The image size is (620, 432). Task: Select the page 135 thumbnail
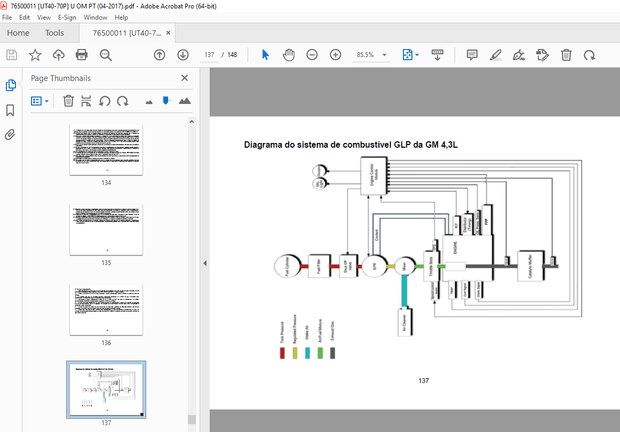point(106,230)
